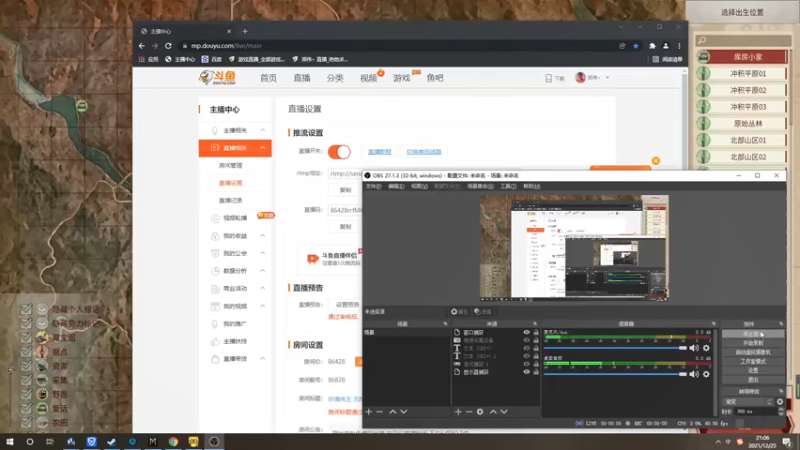The width and height of the screenshot is (800, 450).
Task: Open the browser extensions puzzle icon
Action: point(652,46)
